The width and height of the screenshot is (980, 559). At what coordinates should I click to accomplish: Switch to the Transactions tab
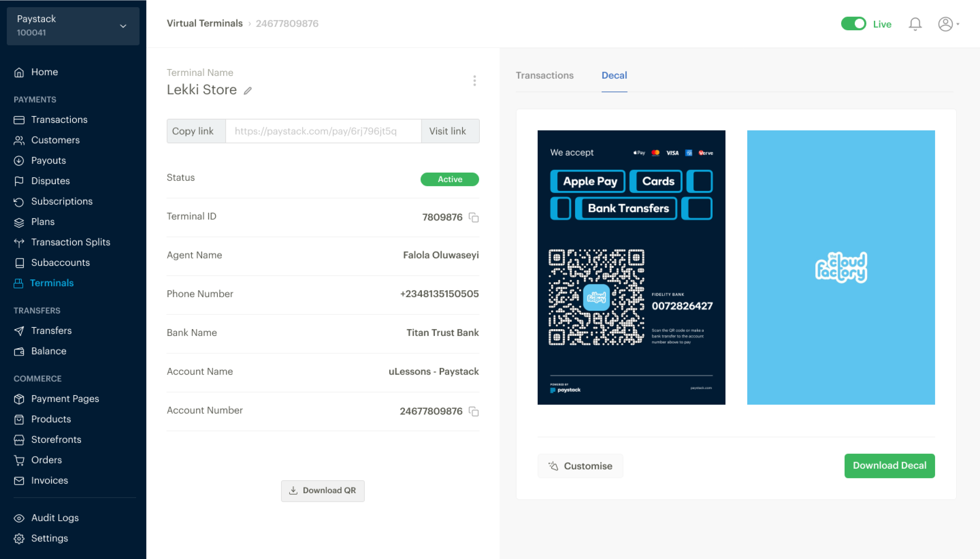point(544,75)
